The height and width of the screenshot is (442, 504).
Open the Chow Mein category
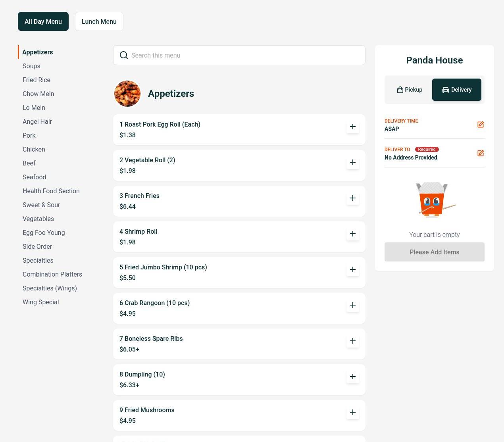point(38,94)
